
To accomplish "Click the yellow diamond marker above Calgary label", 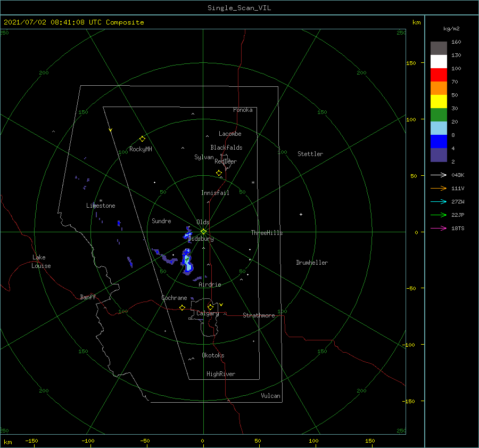I will click(210, 307).
